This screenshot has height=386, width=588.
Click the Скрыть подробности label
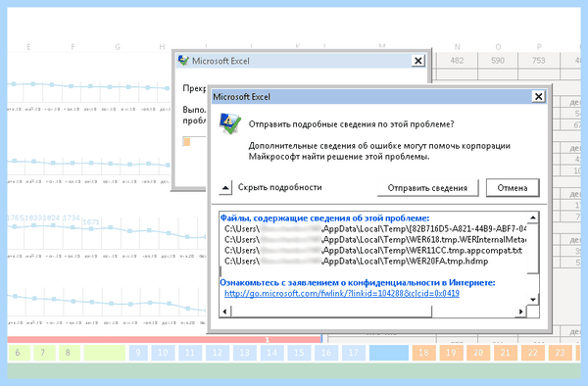(x=279, y=187)
